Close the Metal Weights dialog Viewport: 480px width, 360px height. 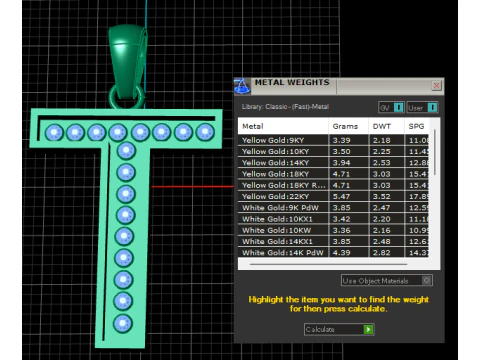tap(436, 86)
